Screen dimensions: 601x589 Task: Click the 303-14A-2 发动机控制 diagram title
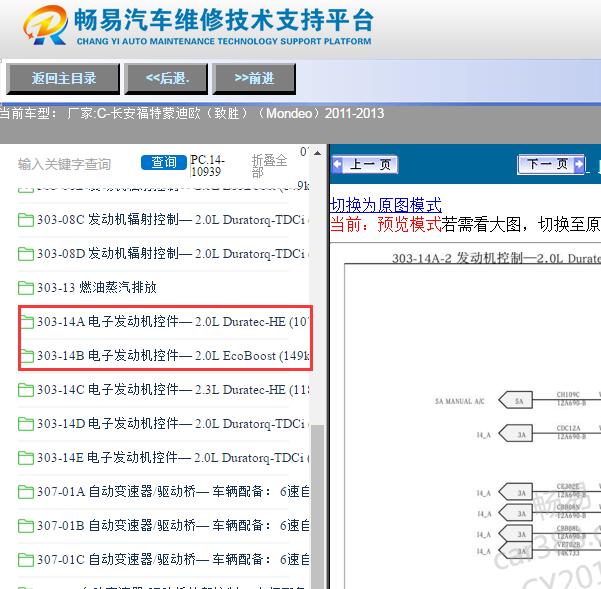tap(496, 258)
